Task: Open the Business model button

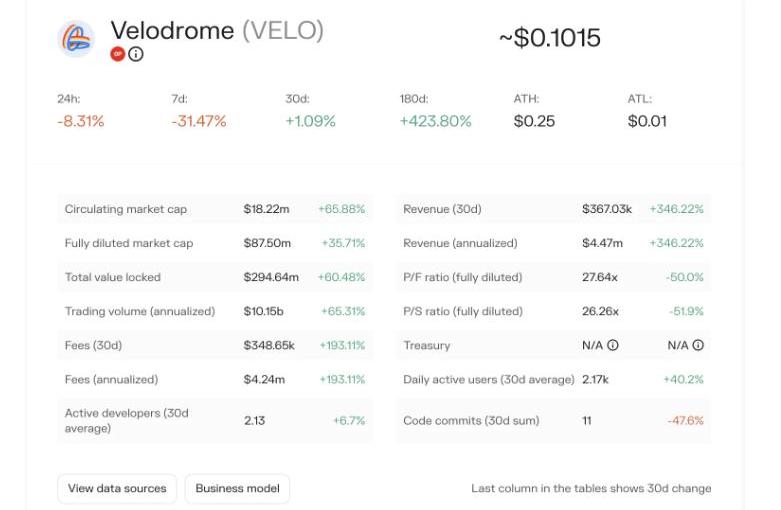Action: click(237, 489)
